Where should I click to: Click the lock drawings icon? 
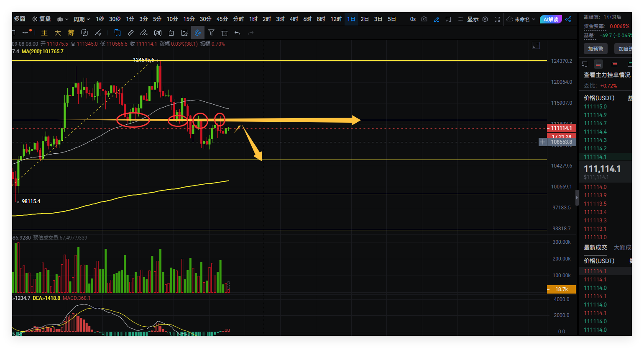pyautogui.click(x=171, y=33)
